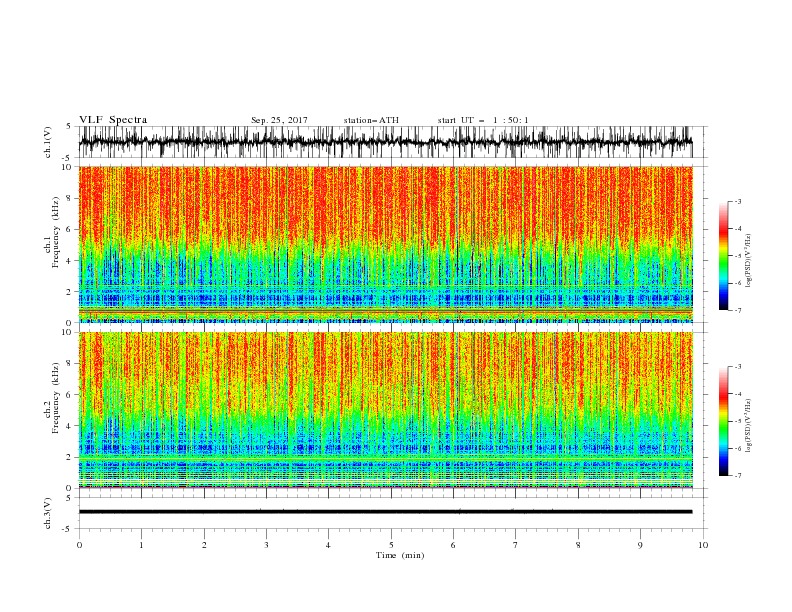Click the "-3" tick on ch.2 colorbar
The width and height of the screenshot is (792, 612).
pyautogui.click(x=737, y=367)
